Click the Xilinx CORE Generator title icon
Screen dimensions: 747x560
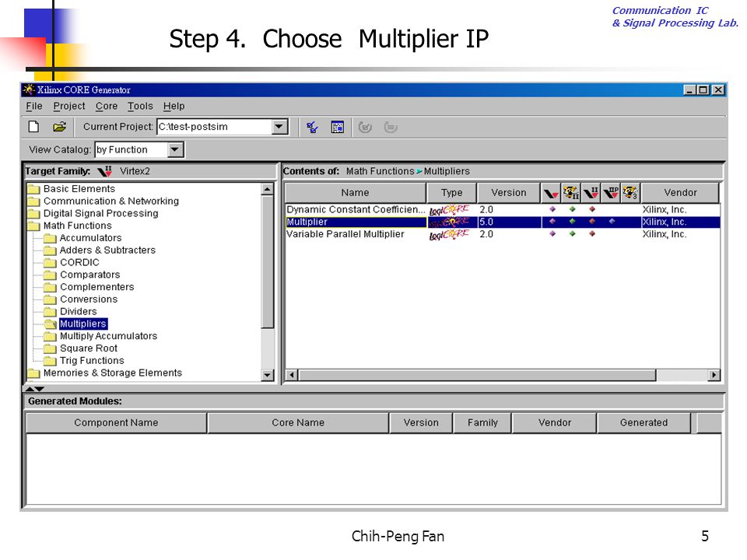[x=29, y=89]
